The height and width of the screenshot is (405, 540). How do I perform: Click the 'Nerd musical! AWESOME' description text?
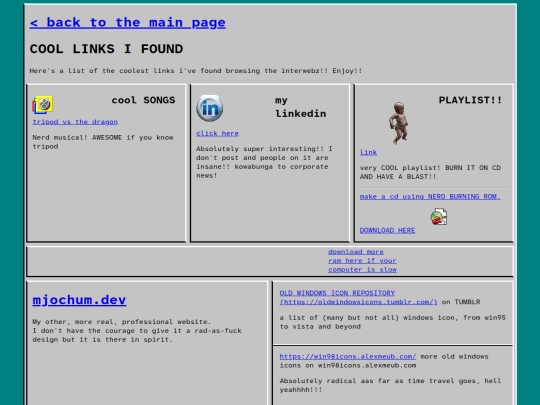103,142
